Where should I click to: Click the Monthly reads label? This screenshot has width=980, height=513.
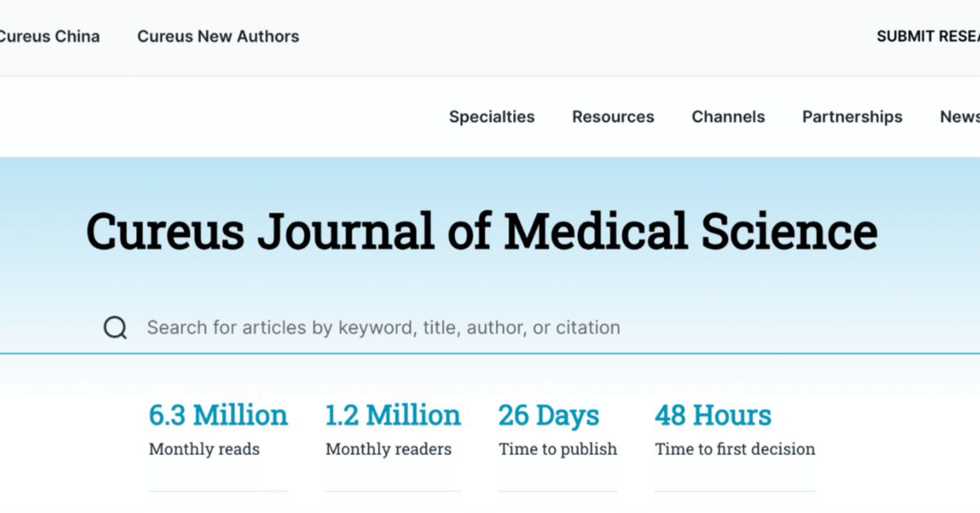pyautogui.click(x=204, y=449)
